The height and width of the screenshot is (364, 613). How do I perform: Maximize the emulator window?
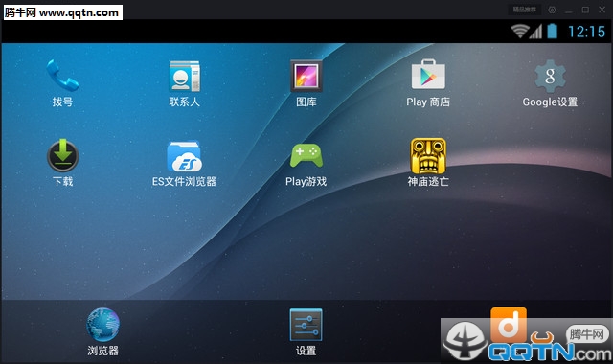pos(585,10)
